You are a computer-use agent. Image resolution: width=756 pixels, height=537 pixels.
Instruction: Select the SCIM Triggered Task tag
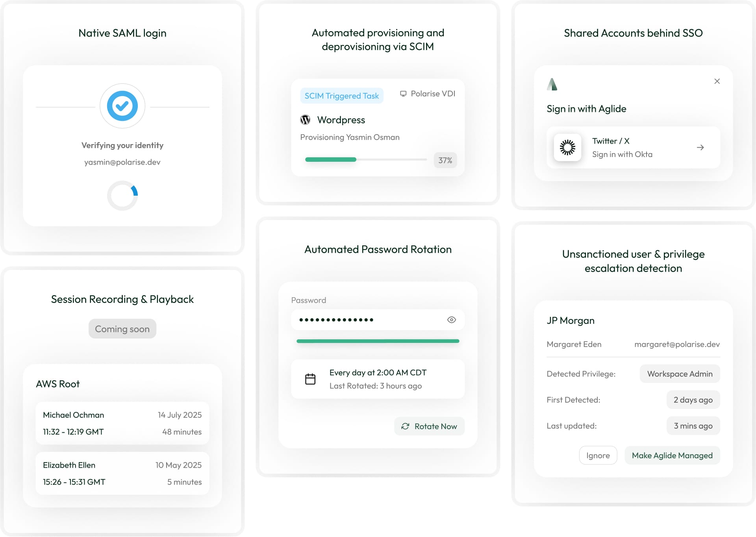(341, 96)
